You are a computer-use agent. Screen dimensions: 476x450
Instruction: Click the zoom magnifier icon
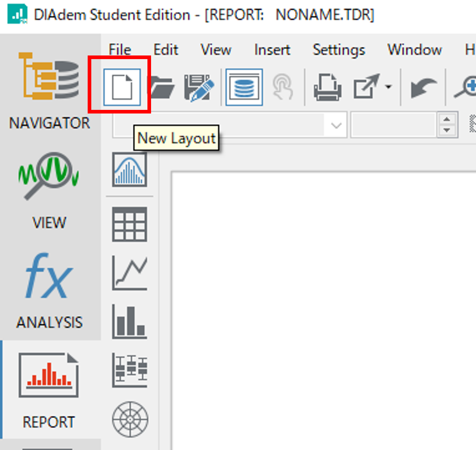[466, 87]
